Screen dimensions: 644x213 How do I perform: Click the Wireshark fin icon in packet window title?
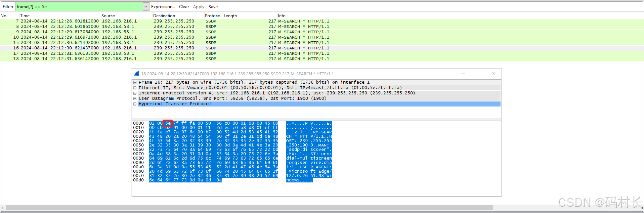(137, 74)
